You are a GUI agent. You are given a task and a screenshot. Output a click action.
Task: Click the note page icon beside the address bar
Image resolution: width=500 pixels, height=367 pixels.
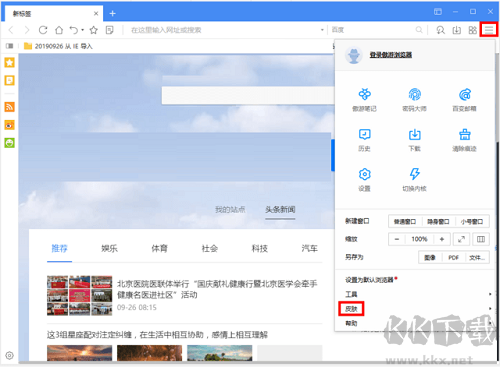coord(109,30)
